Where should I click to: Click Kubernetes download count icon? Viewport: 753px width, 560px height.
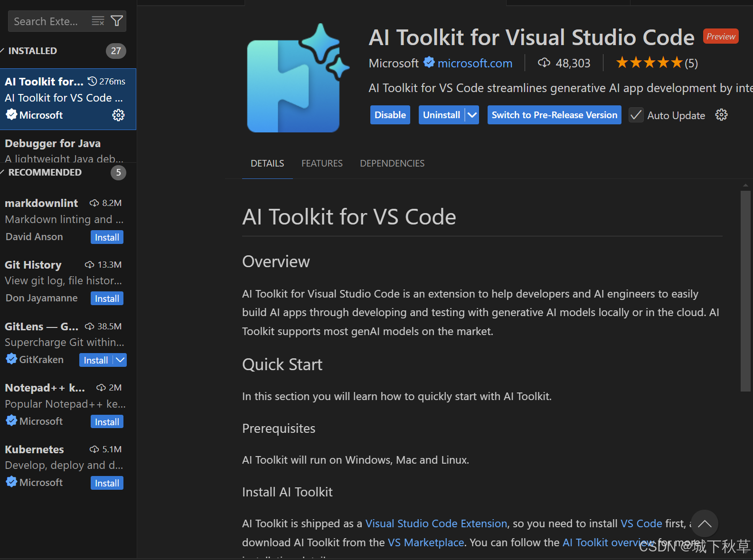94,449
